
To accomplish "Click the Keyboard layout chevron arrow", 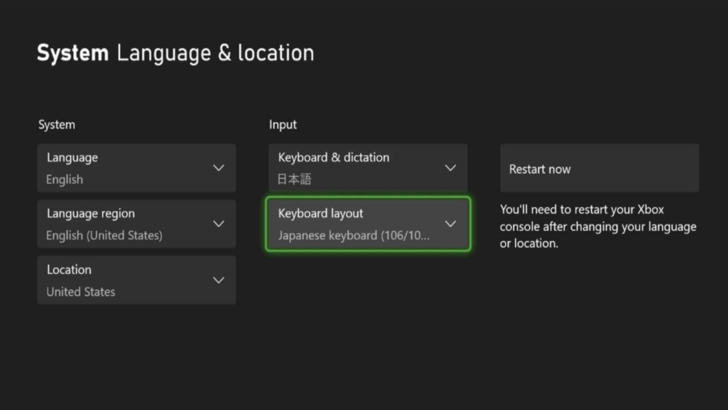I will 450,224.
